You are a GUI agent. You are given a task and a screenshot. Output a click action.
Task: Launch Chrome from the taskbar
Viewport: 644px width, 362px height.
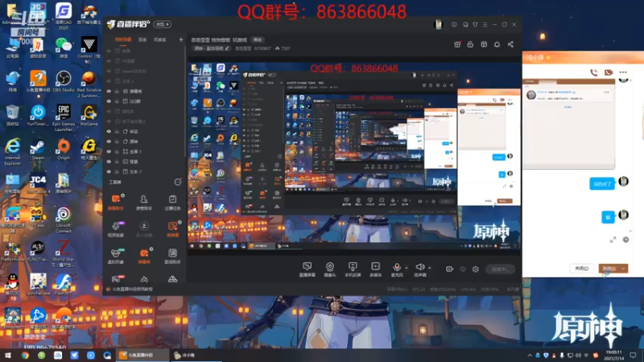point(25,356)
